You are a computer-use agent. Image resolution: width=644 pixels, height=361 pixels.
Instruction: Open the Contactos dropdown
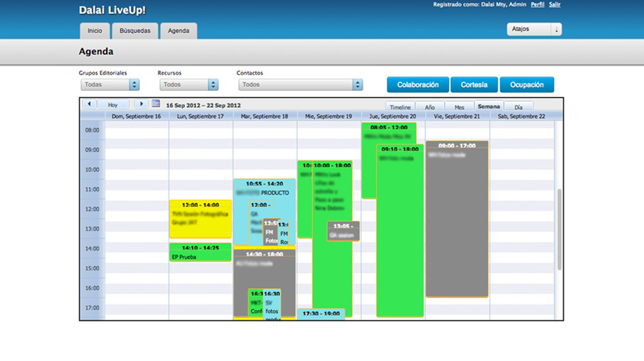[x=299, y=84]
